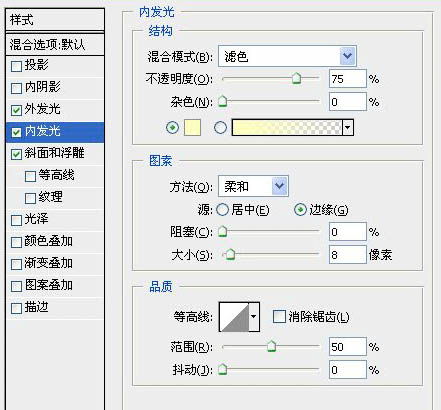Viewport: 441px width, 410px height.
Task: Choose 居中 as glow source
Action: click(x=223, y=210)
